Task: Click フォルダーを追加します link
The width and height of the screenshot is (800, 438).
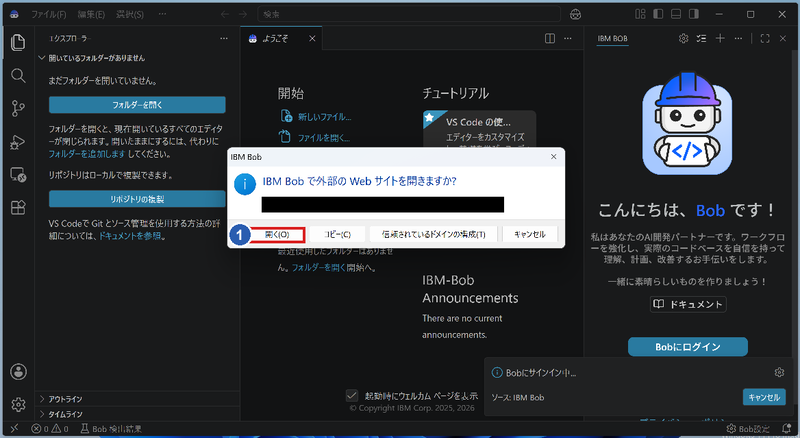Action: (x=87, y=154)
